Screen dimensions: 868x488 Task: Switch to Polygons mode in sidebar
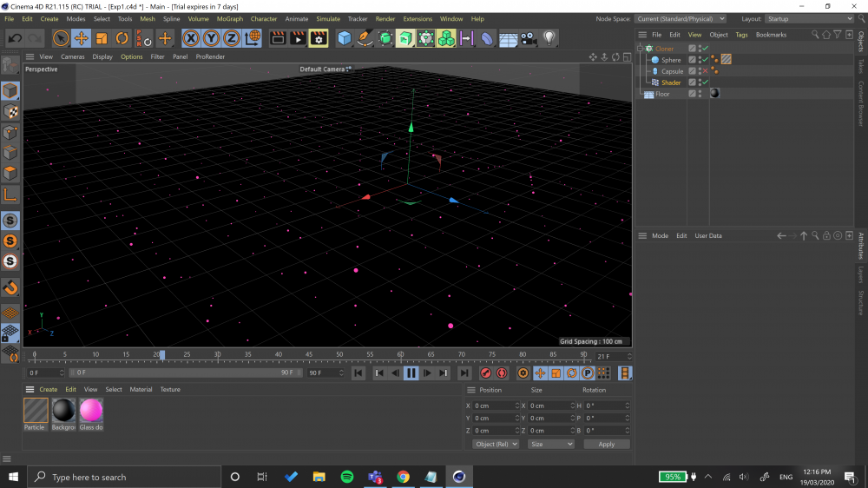tap(10, 173)
